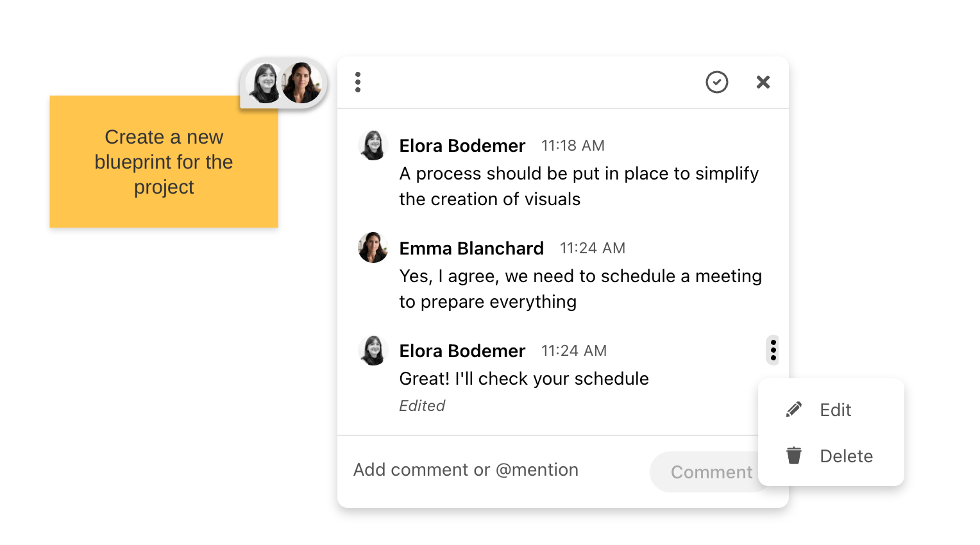Click the Comment submit button
Screen dimensions: 980x545
704,473
